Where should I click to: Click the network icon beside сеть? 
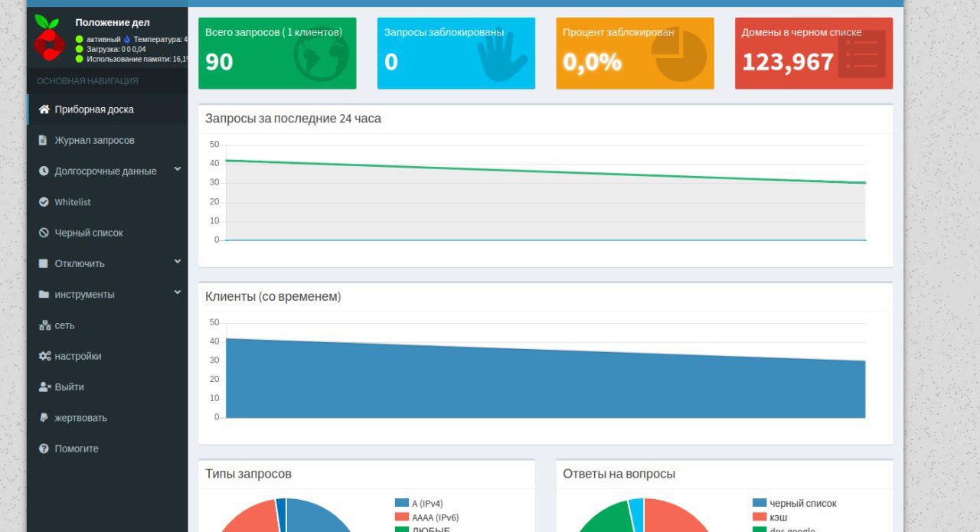click(44, 325)
